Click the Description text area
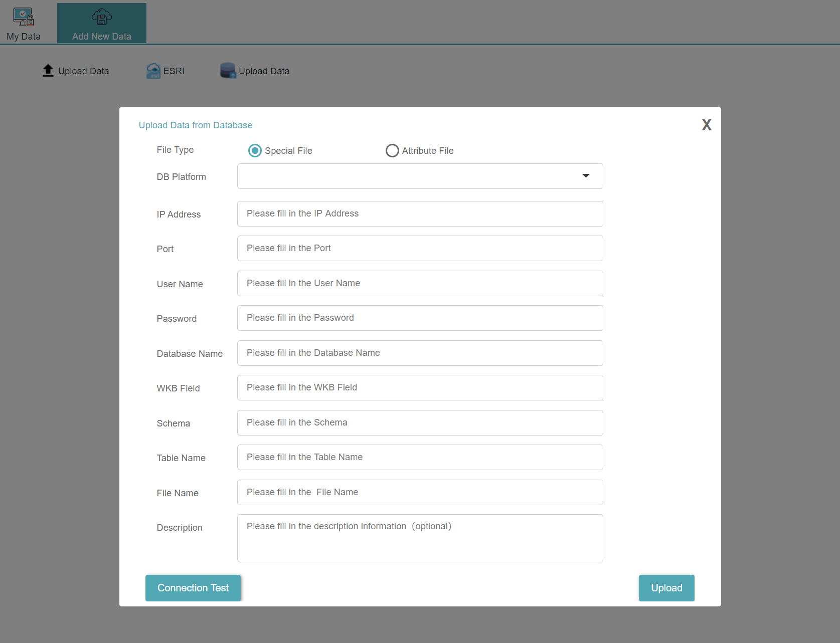 coord(419,538)
